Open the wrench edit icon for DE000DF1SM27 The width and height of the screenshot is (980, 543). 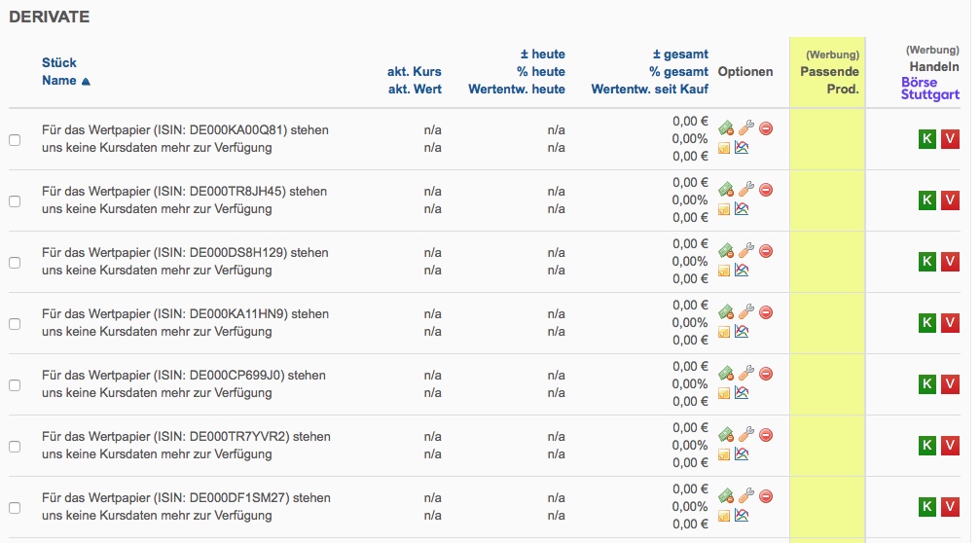click(746, 495)
